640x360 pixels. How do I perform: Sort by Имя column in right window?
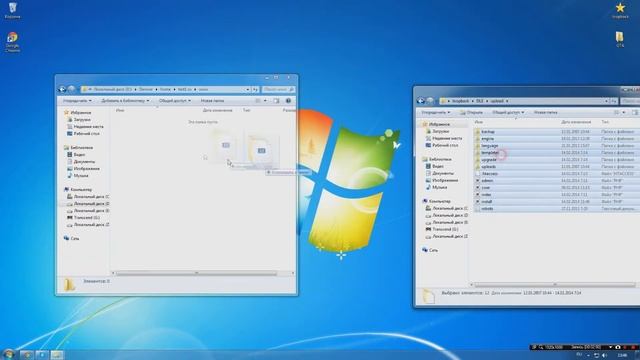479,122
